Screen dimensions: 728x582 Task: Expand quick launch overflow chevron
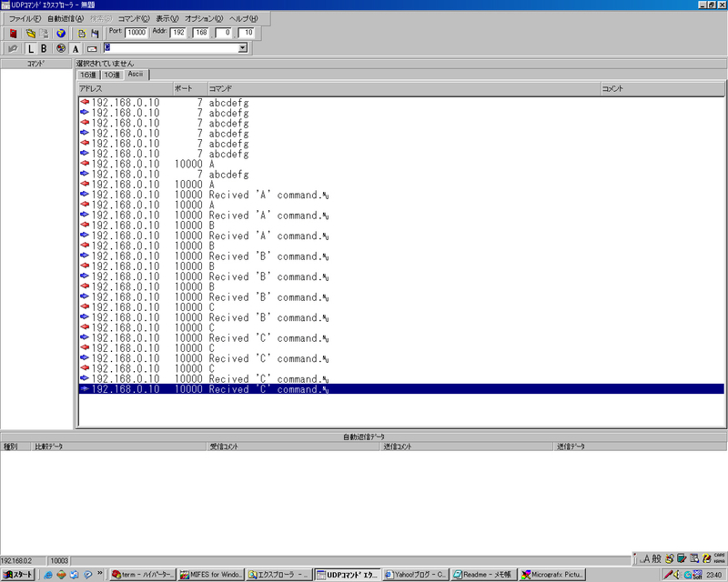(x=100, y=574)
